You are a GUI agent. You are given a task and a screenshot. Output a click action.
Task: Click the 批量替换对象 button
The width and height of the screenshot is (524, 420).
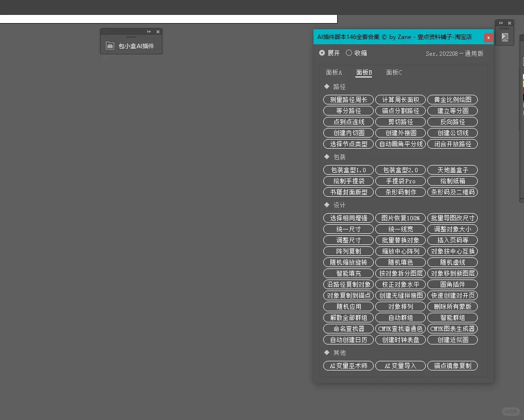[400, 240]
